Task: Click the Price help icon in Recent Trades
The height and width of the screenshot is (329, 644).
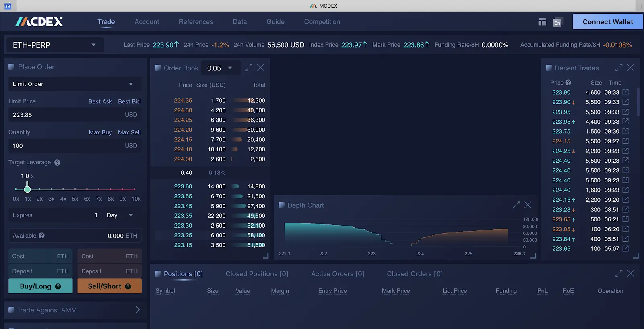Action: [x=568, y=83]
